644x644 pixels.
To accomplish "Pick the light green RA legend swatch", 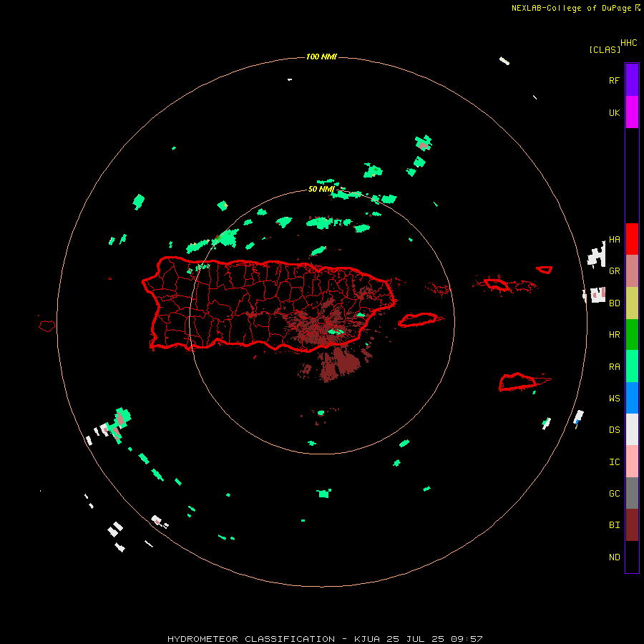I will coord(632,366).
